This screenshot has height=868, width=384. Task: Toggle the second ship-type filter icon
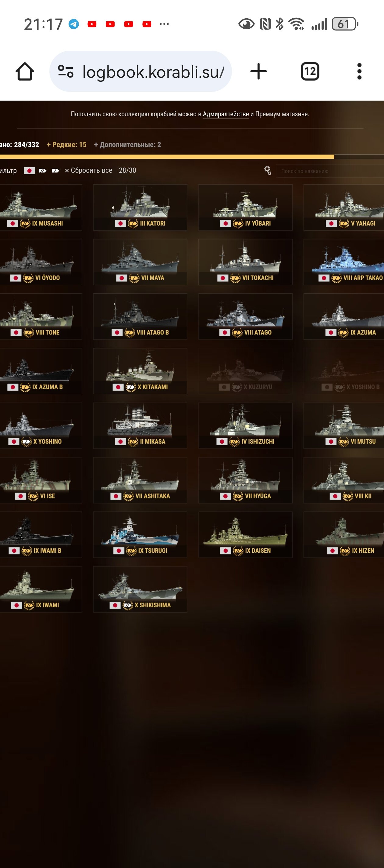(x=55, y=171)
